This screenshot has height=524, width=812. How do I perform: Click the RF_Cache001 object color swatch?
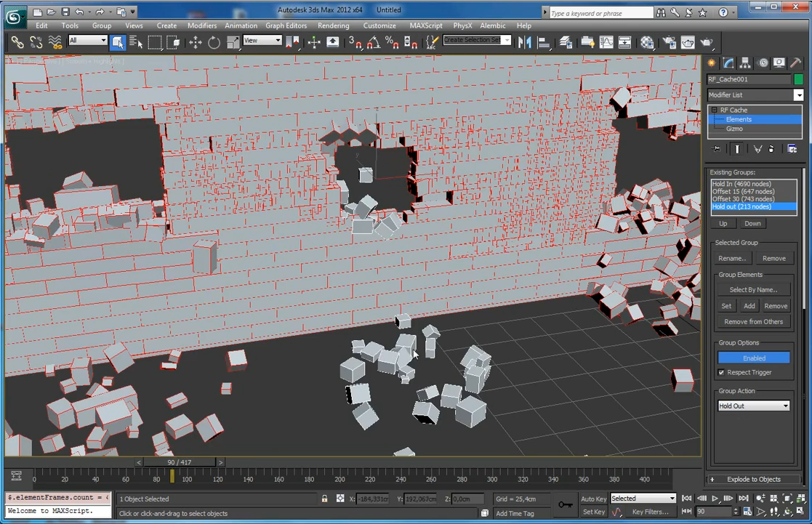pos(798,79)
